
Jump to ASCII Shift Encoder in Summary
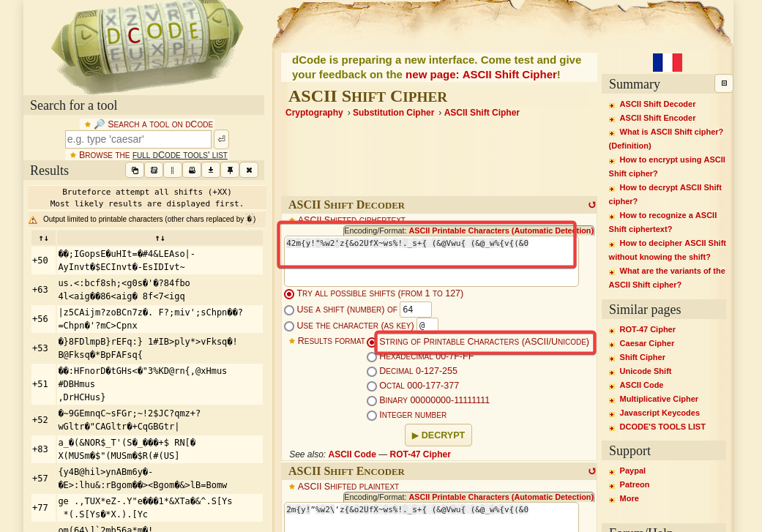coord(657,118)
